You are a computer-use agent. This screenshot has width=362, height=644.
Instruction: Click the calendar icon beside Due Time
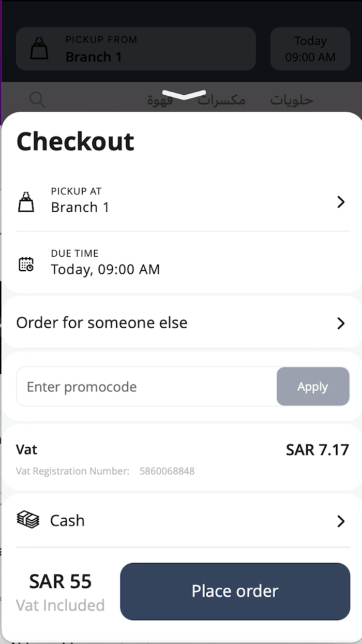click(x=26, y=264)
